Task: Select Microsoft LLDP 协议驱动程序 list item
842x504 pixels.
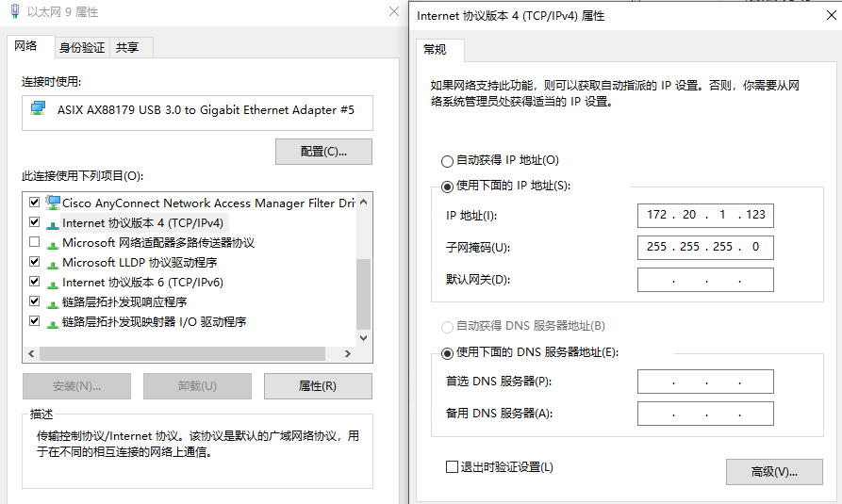Action: click(x=140, y=263)
